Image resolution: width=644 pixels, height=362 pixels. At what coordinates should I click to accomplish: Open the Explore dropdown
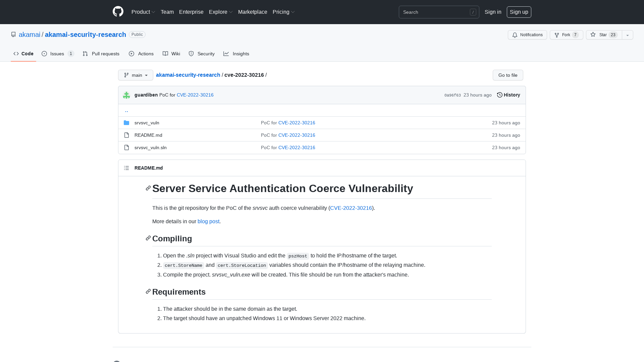[x=220, y=12]
